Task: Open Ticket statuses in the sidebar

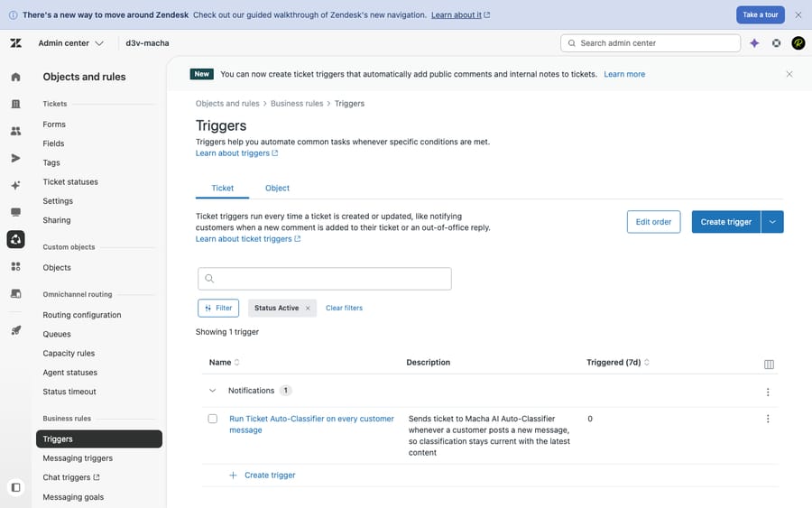Action: pos(70,181)
